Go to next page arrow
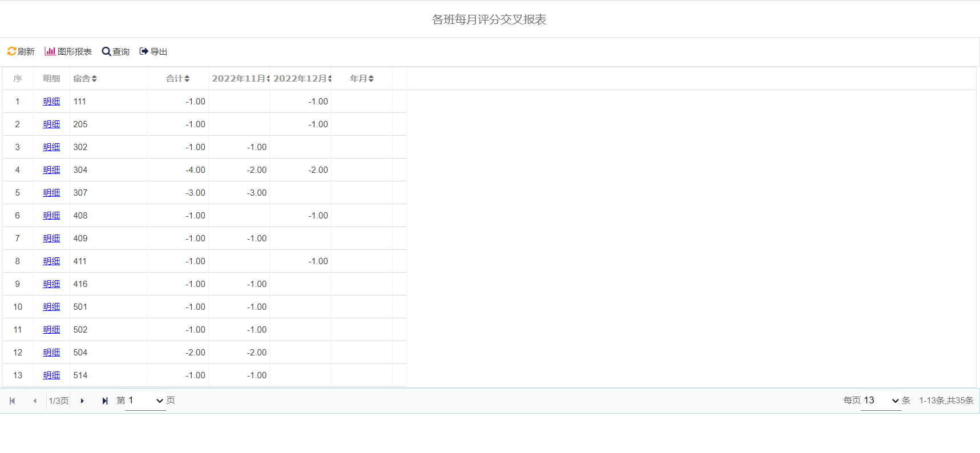 [82, 401]
